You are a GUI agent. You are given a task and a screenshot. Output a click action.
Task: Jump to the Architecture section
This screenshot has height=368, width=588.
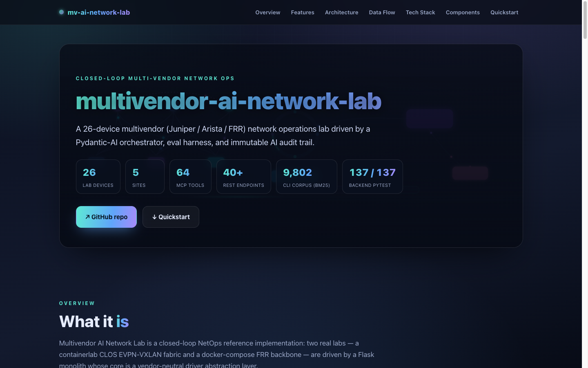342,12
